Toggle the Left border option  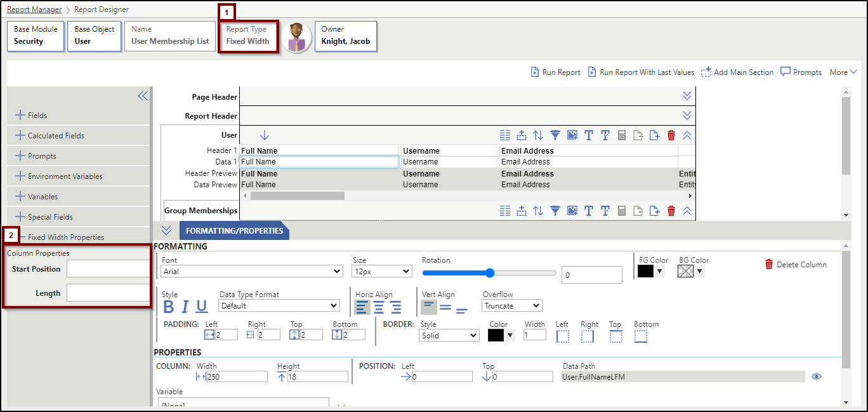click(562, 336)
